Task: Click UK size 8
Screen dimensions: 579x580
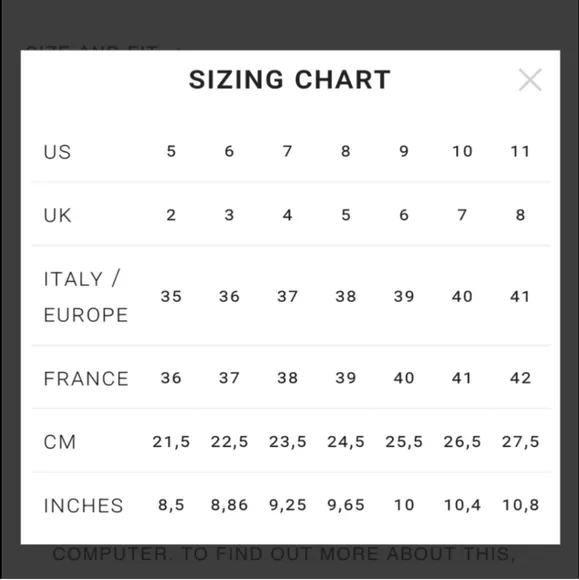Action: pos(520,215)
